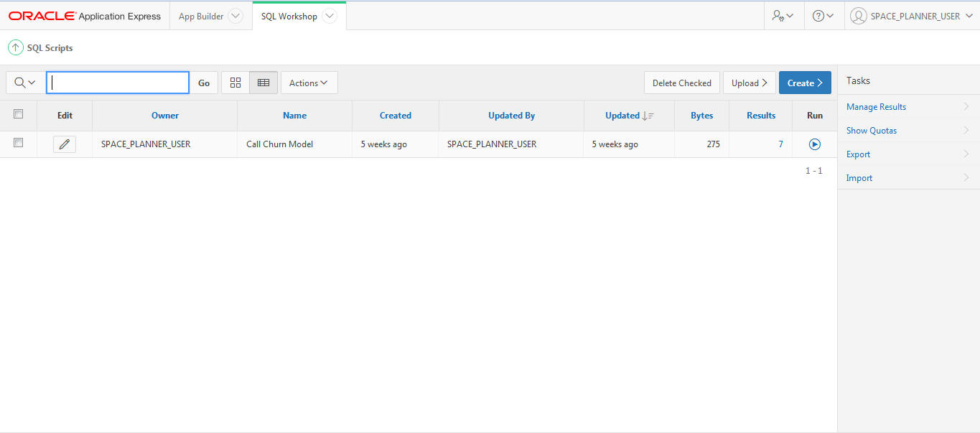Click the chevron next to Show Quotas
Screen dimensions: 980x433
coord(966,130)
